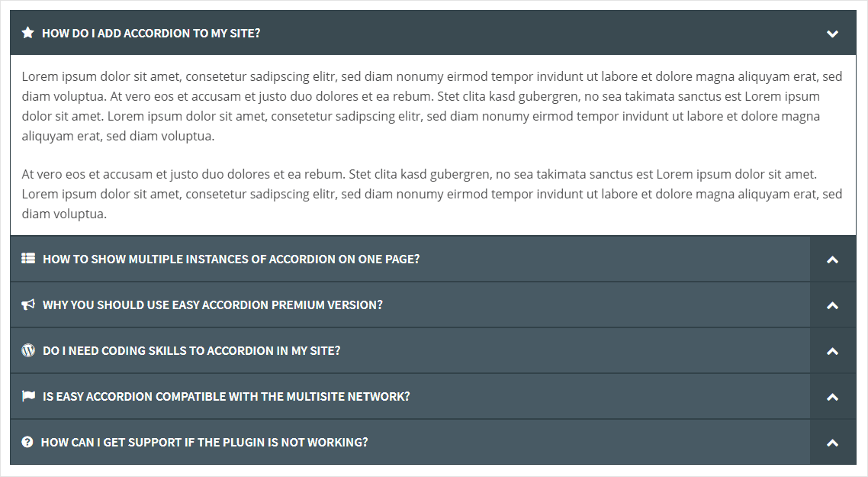Click the megaphone icon beside premium version question
The image size is (868, 477).
point(28,305)
